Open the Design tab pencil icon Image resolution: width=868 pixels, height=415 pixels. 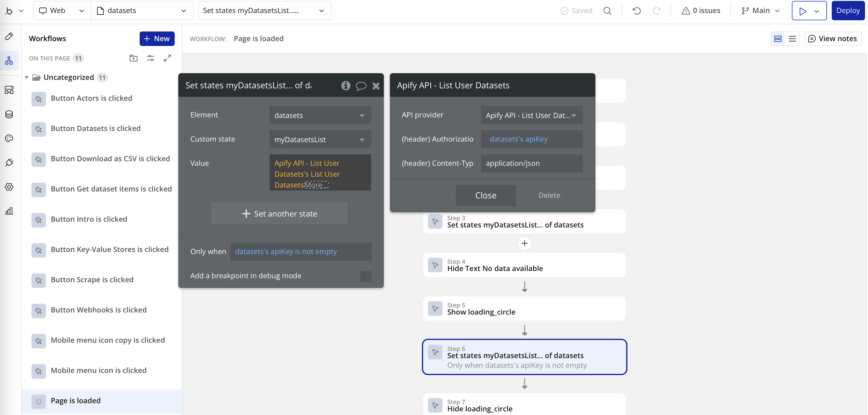click(9, 36)
